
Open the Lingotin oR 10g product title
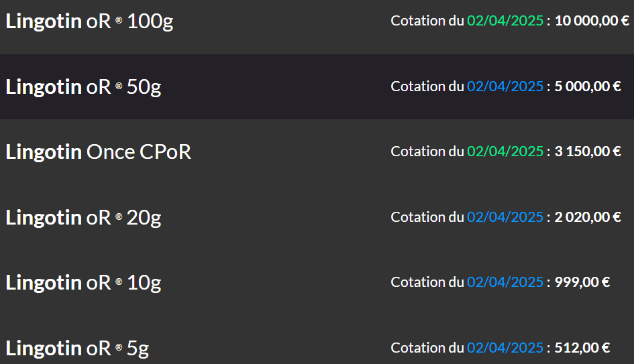tap(83, 283)
